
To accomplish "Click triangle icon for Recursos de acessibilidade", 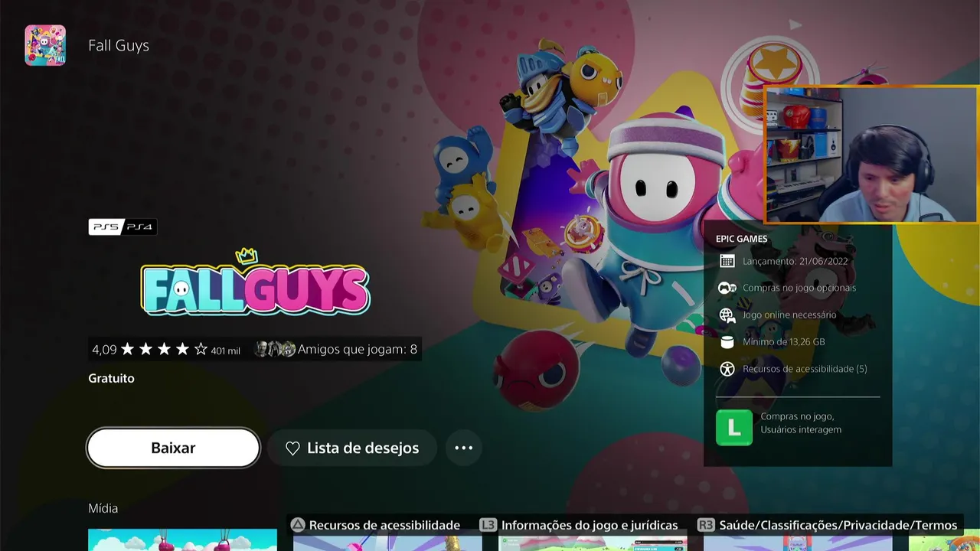I will pos(298,525).
